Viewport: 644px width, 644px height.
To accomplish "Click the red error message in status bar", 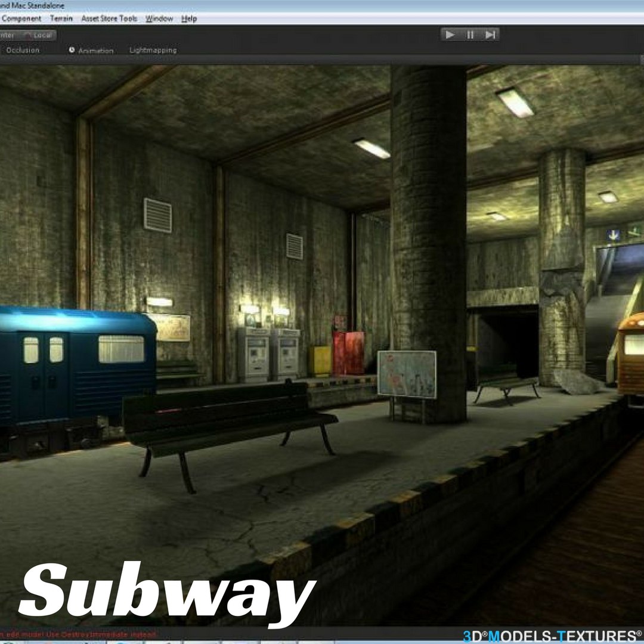I will pyautogui.click(x=78, y=634).
